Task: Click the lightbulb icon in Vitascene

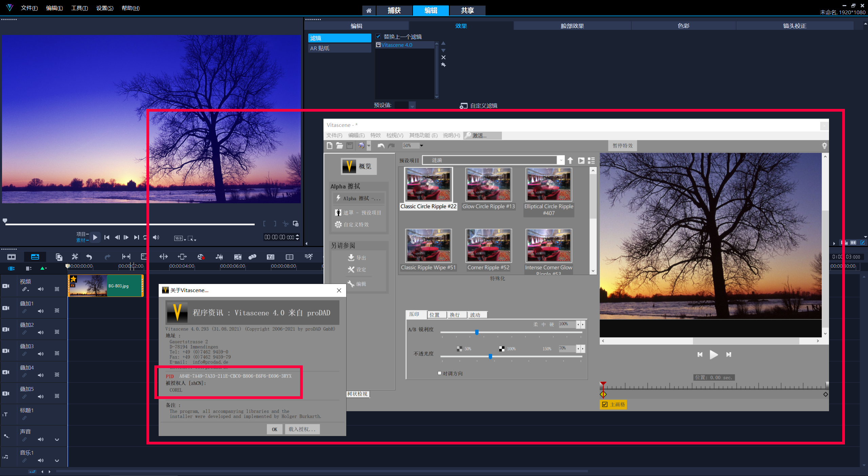Action: tap(824, 146)
